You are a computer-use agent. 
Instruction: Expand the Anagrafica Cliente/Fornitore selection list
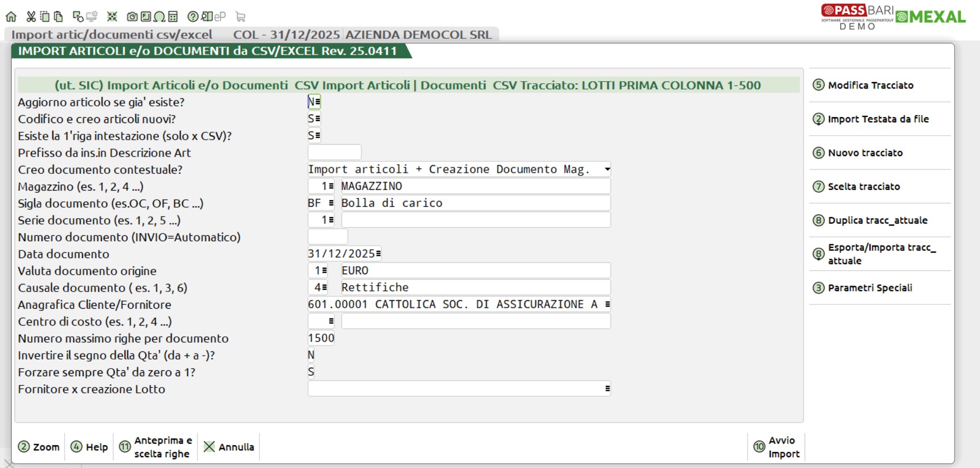[607, 304]
